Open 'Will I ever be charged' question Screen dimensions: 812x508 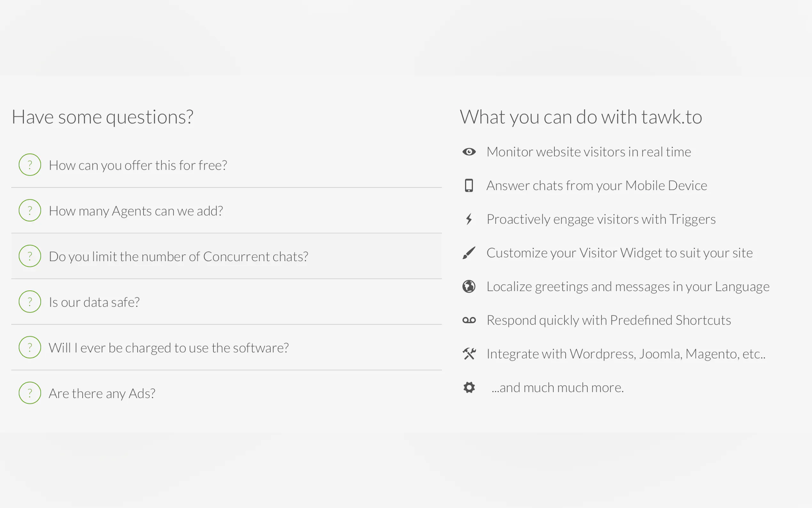point(168,348)
